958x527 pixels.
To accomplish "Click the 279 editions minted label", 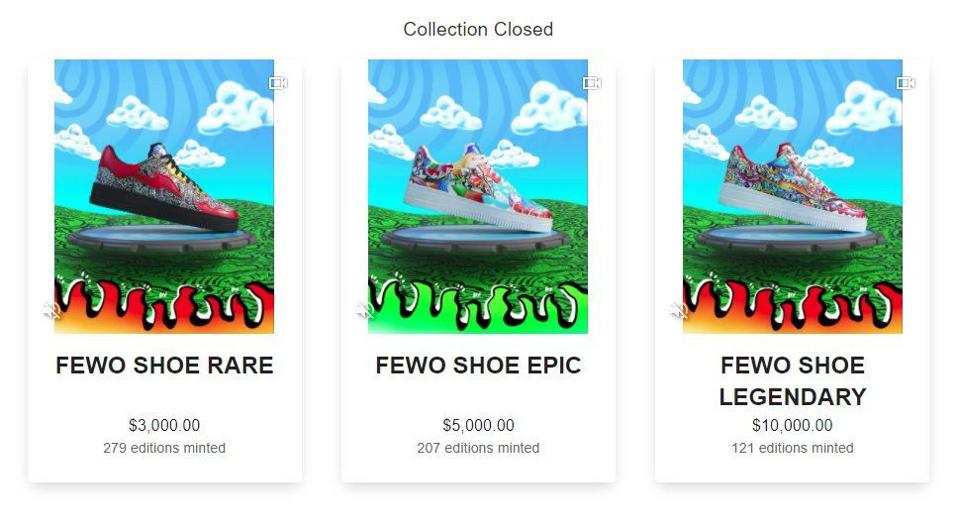I will click(164, 448).
